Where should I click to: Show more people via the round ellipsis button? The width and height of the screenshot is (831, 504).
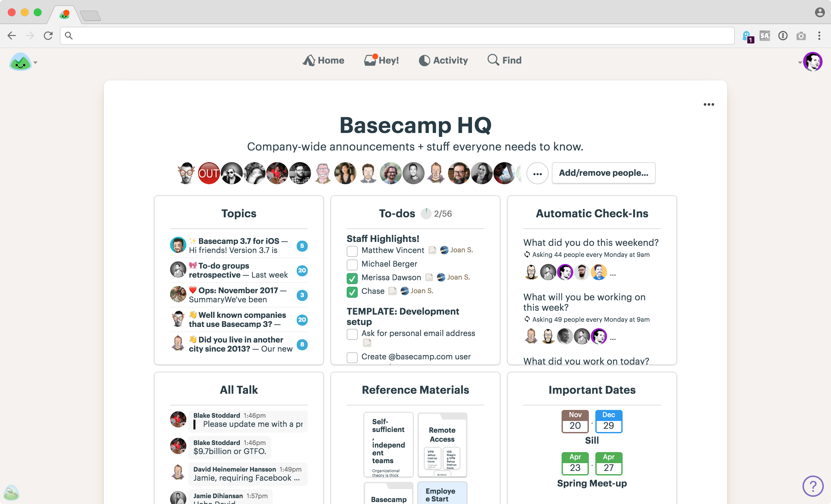[x=537, y=173]
